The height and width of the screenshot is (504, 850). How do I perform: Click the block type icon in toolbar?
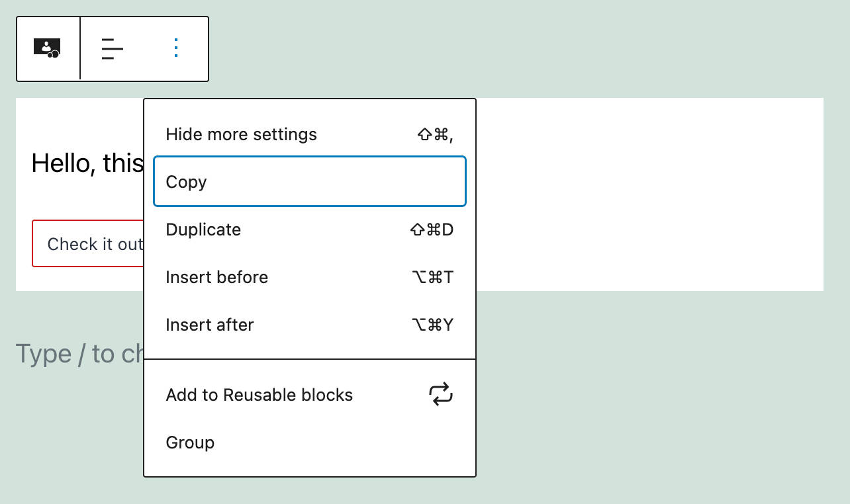tap(47, 48)
